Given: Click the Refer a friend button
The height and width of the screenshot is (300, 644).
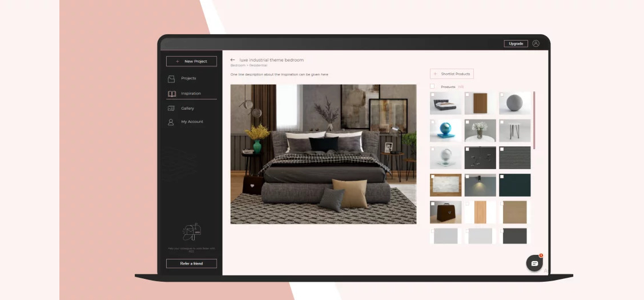Looking at the screenshot, I should coord(191,263).
